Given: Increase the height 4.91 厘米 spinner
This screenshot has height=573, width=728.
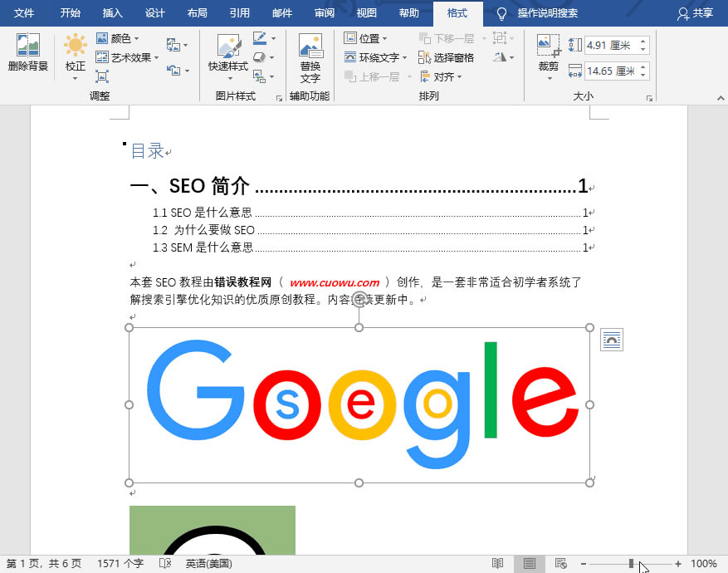Looking at the screenshot, I should coord(643,42).
